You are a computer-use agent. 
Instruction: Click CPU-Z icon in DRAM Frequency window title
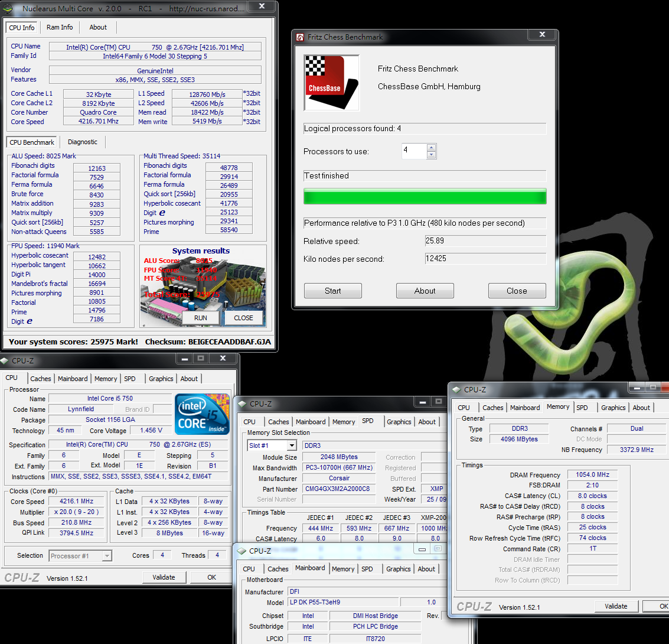click(x=456, y=389)
